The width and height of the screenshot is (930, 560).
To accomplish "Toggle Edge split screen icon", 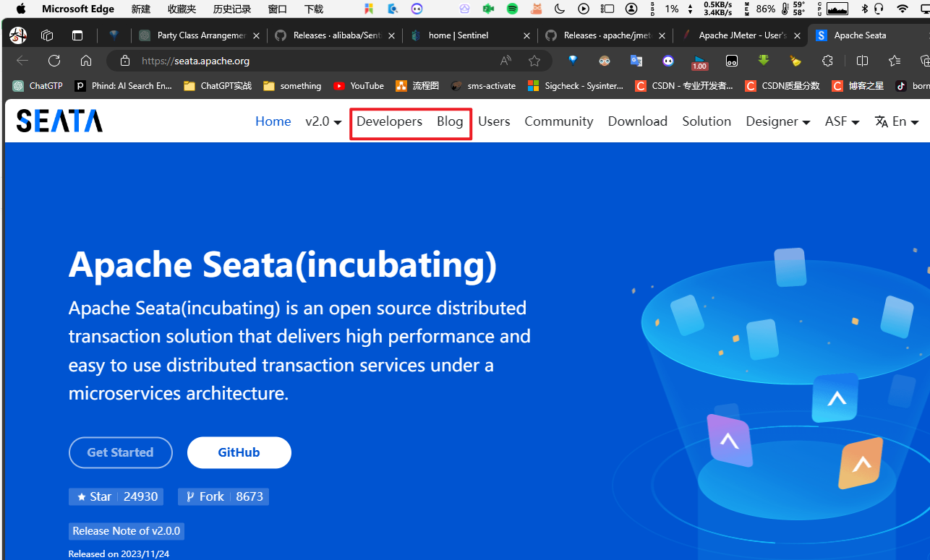I will click(862, 61).
